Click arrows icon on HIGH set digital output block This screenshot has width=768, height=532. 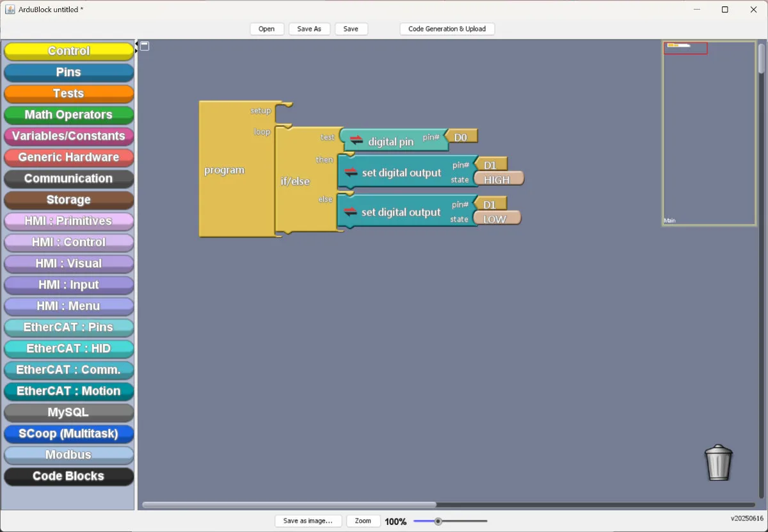351,172
